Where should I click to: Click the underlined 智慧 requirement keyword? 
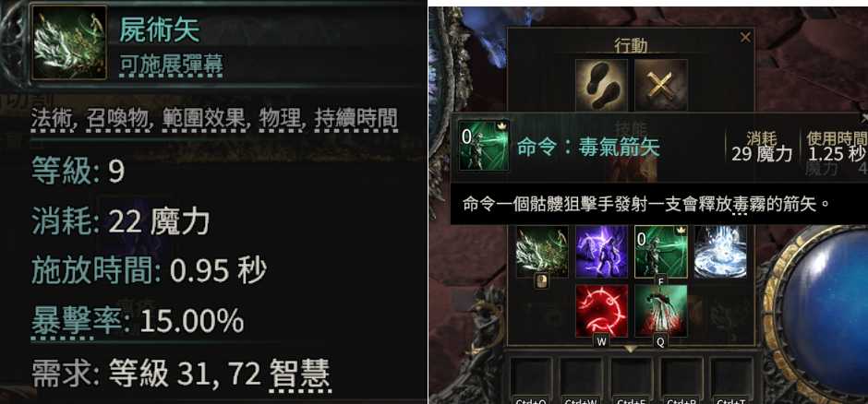[x=300, y=374]
